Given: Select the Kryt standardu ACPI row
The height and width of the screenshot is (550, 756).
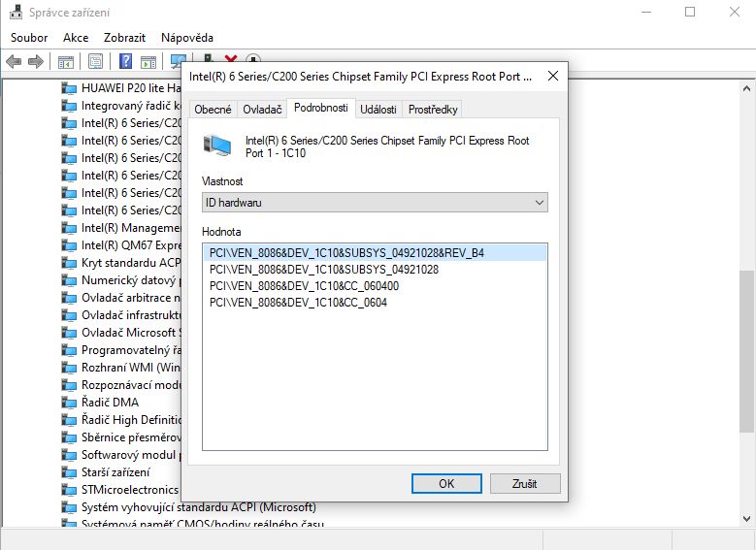Looking at the screenshot, I should tap(121, 263).
